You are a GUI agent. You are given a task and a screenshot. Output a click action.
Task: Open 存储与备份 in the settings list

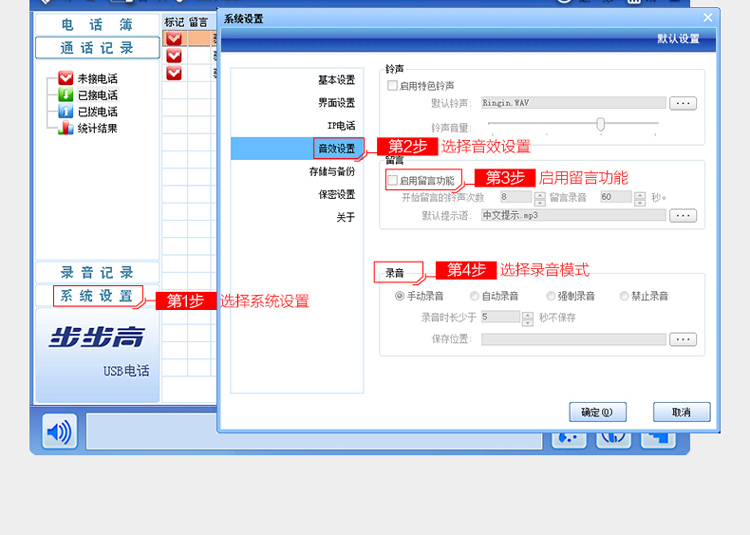point(331,172)
